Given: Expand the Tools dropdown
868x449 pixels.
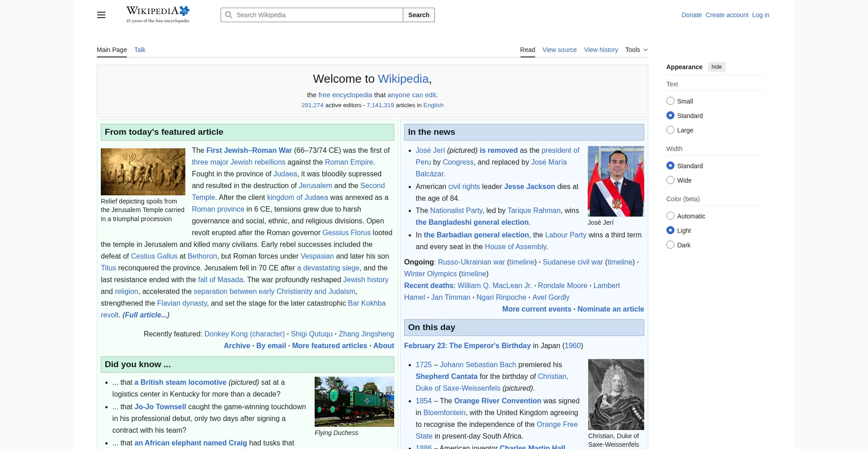Looking at the screenshot, I should click(x=637, y=50).
